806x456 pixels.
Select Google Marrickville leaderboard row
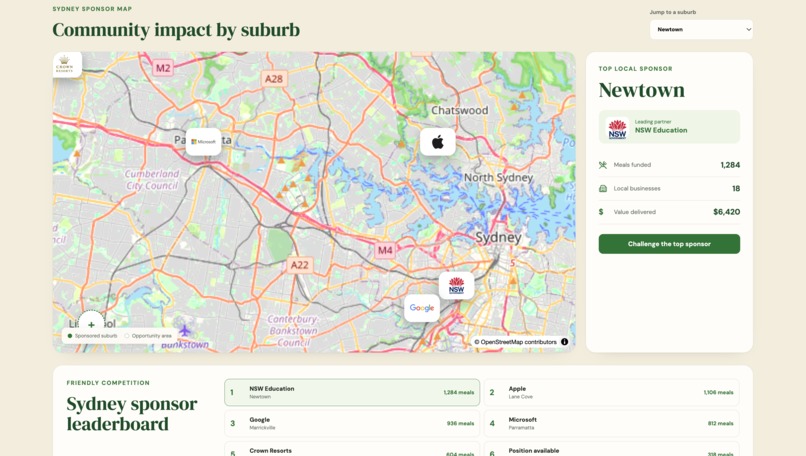click(x=352, y=424)
